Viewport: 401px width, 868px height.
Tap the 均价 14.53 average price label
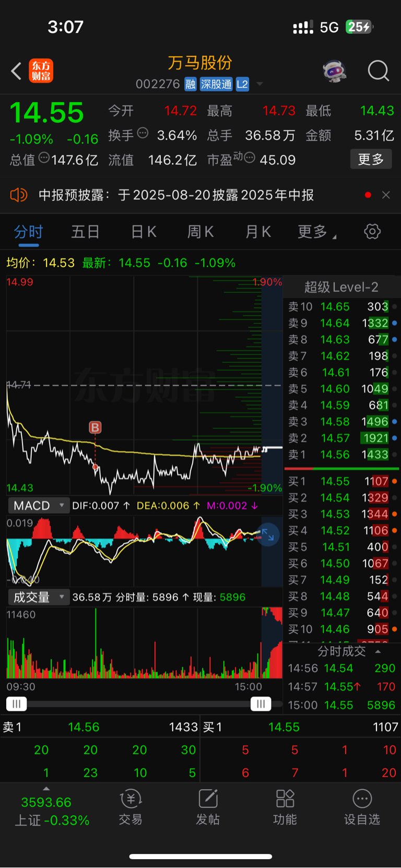pos(40,263)
